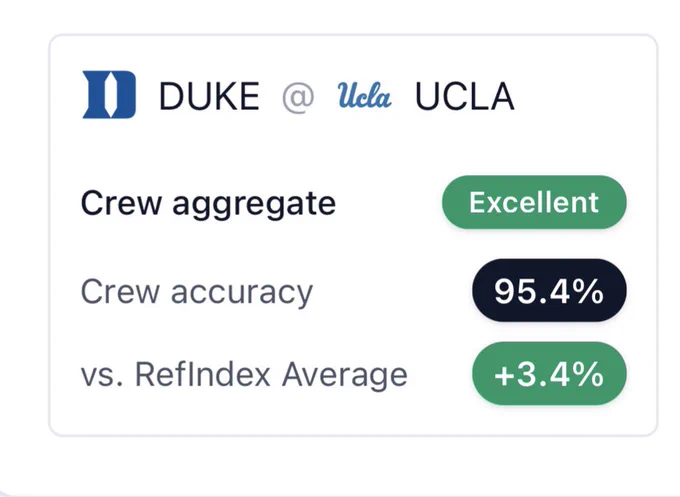Viewport: 680px width, 497px height.
Task: Click empty card area below the +3.4% badge
Action: pyautogui.click(x=549, y=419)
